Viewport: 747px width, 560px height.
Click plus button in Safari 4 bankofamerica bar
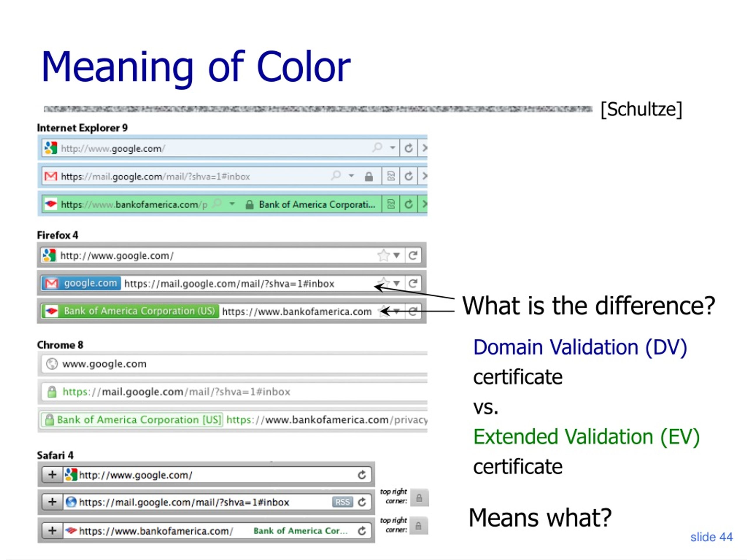pyautogui.click(x=52, y=531)
